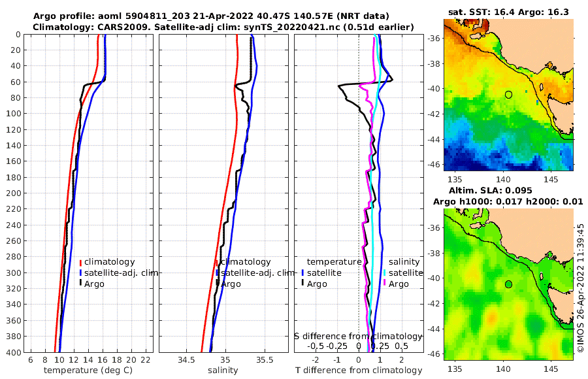
Task: Click magenta salinity Argo legend marker
Action: (x=385, y=284)
